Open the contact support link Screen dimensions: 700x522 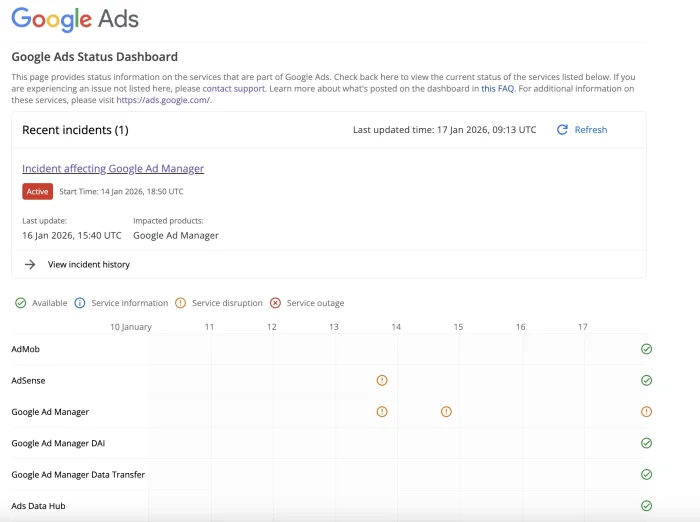233,88
